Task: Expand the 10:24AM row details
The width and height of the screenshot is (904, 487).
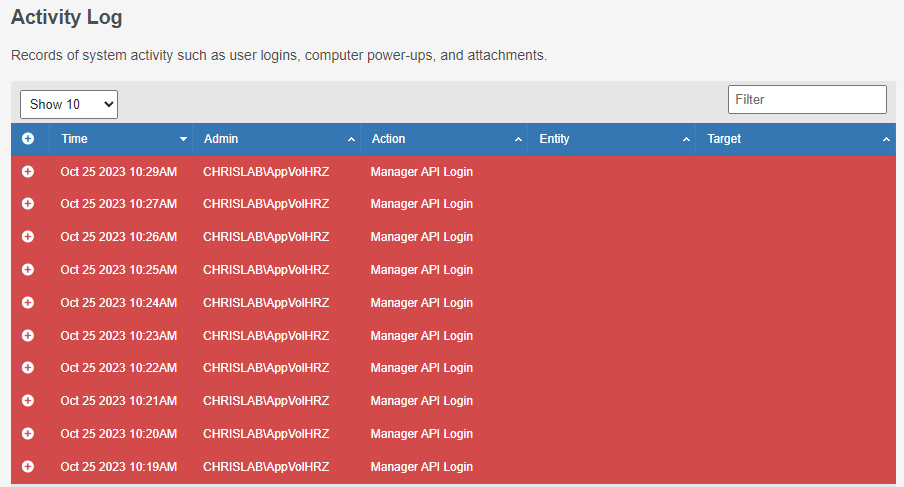Action: (28, 303)
